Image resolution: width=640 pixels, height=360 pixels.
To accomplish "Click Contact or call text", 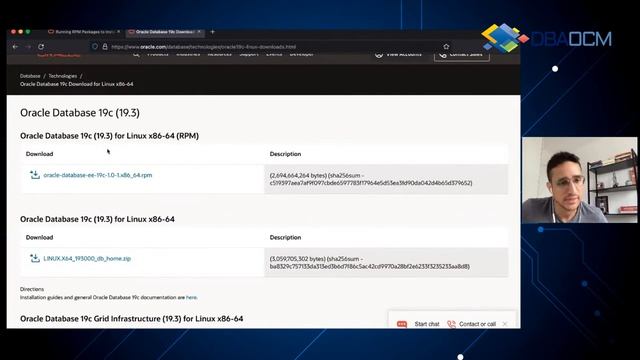I will pos(478,324).
